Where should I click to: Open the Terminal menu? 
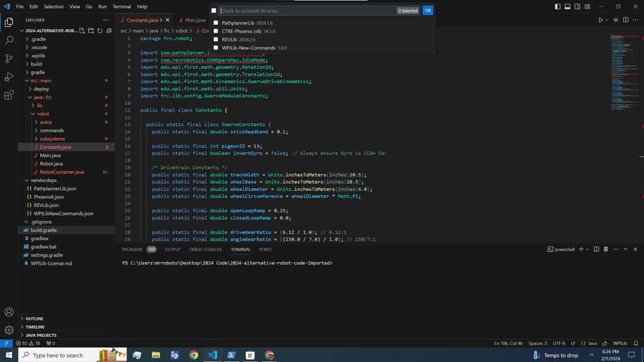121,6
